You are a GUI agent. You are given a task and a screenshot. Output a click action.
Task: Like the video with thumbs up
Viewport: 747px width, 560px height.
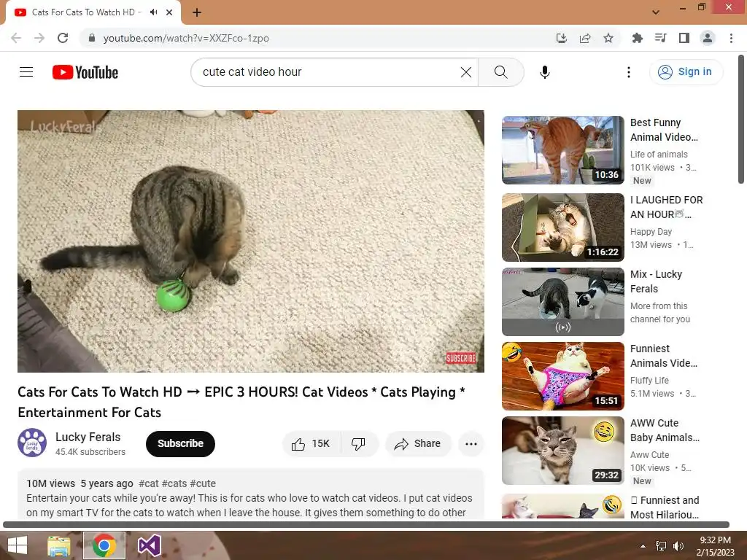(311, 444)
